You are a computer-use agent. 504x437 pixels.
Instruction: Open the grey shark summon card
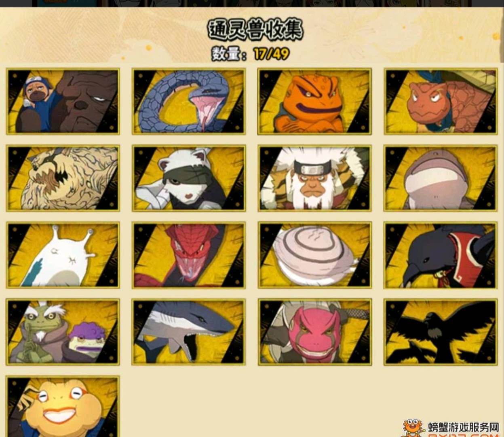coord(189,332)
